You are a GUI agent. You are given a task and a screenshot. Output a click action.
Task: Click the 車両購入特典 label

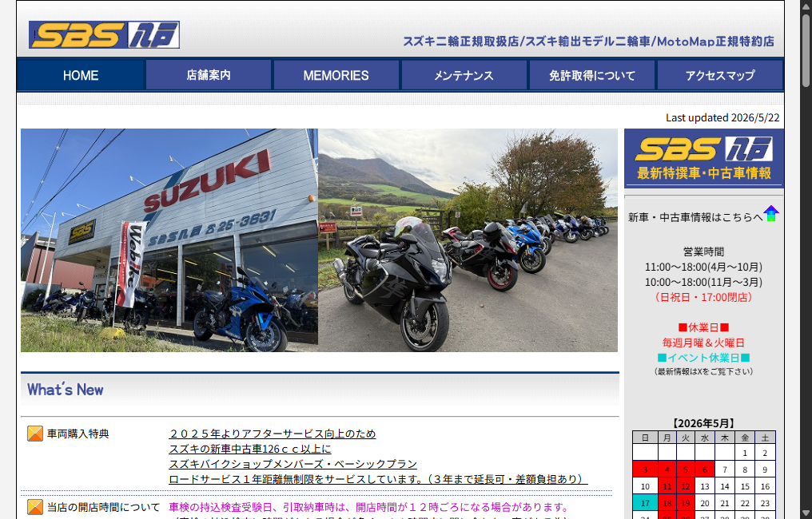coord(78,434)
